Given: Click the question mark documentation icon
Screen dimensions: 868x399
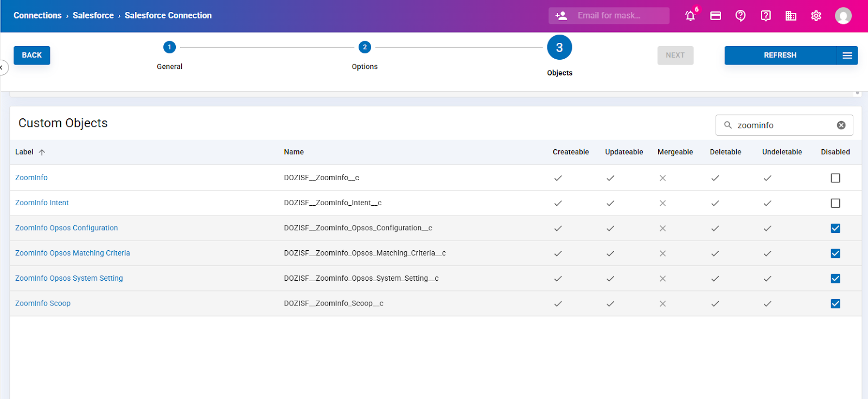Looking at the screenshot, I should pyautogui.click(x=765, y=16).
